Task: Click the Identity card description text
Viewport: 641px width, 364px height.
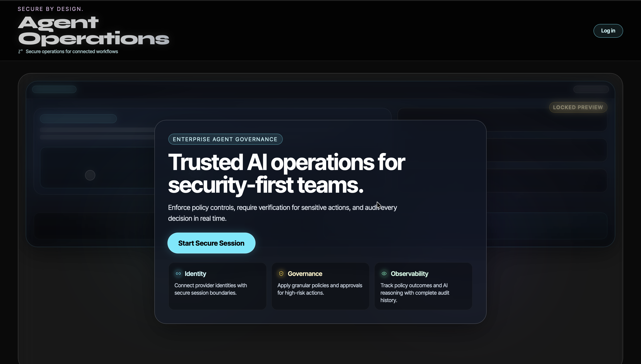Action: coord(210,289)
